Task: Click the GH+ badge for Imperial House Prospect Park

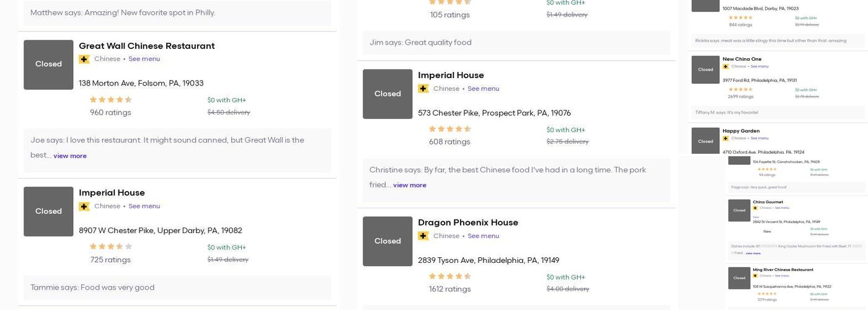Action: coord(423,89)
